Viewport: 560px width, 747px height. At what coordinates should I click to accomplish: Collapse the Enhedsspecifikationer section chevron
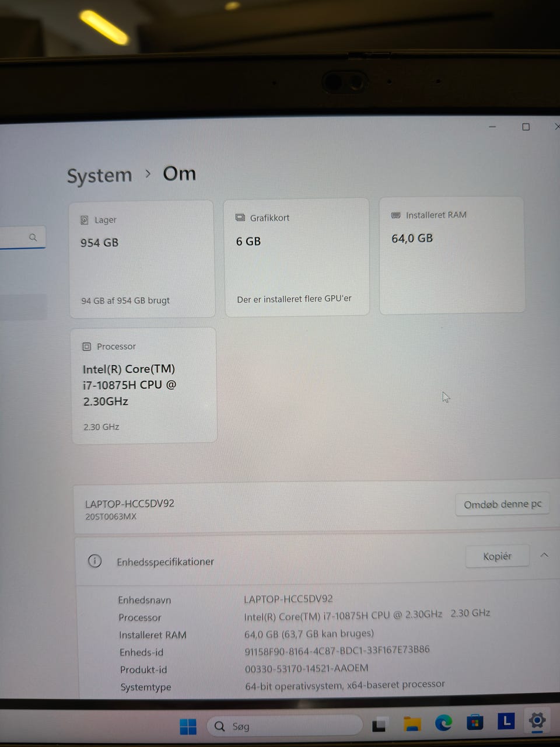[x=544, y=555]
